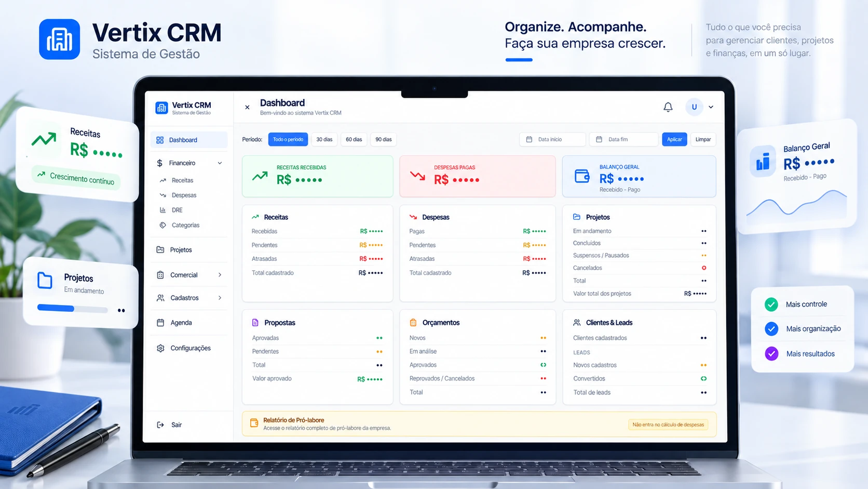868x489 pixels.
Task: Click the Limpar button
Action: tap(703, 139)
